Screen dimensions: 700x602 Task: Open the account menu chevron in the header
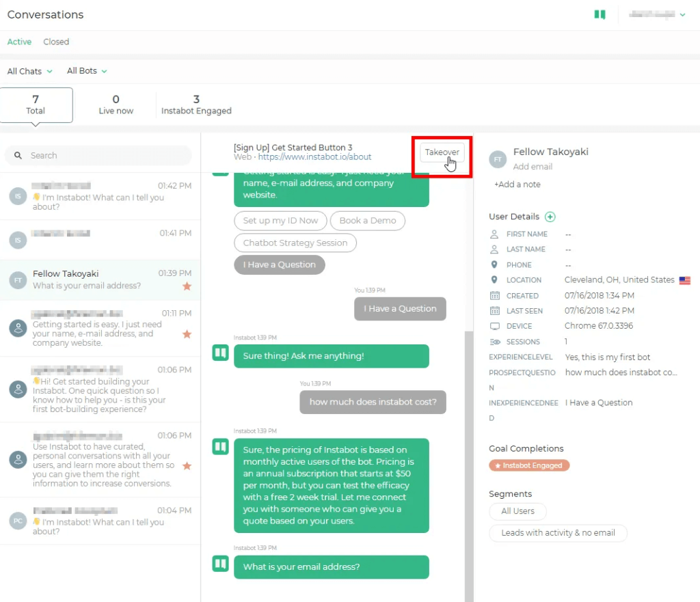[683, 15]
